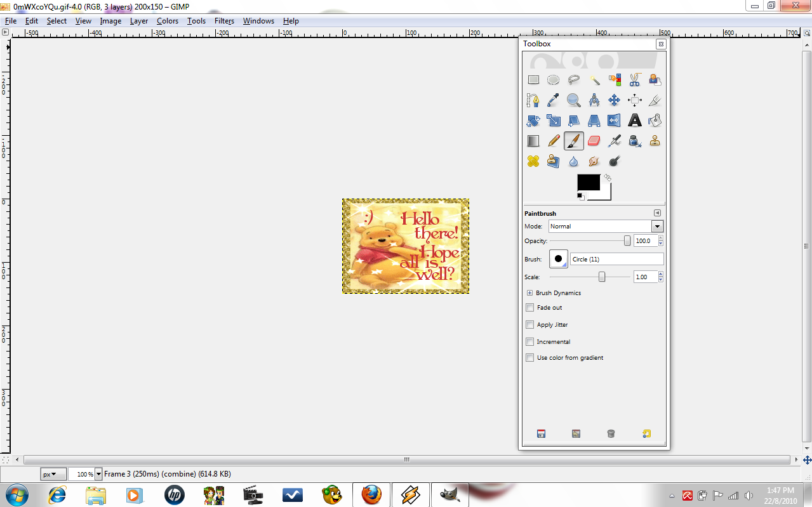812x507 pixels.
Task: Select the Crop tool
Action: 655,100
